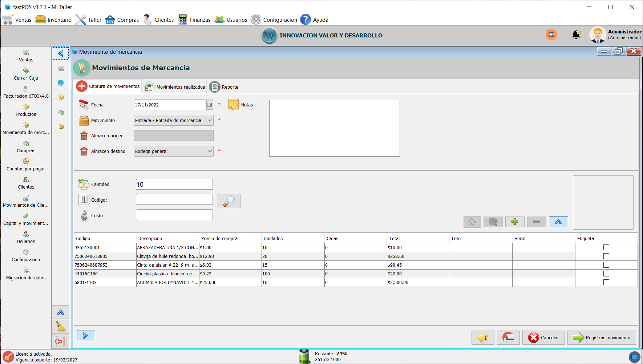Click the magnifier search product button
The height and width of the screenshot is (364, 643).
[x=229, y=201]
